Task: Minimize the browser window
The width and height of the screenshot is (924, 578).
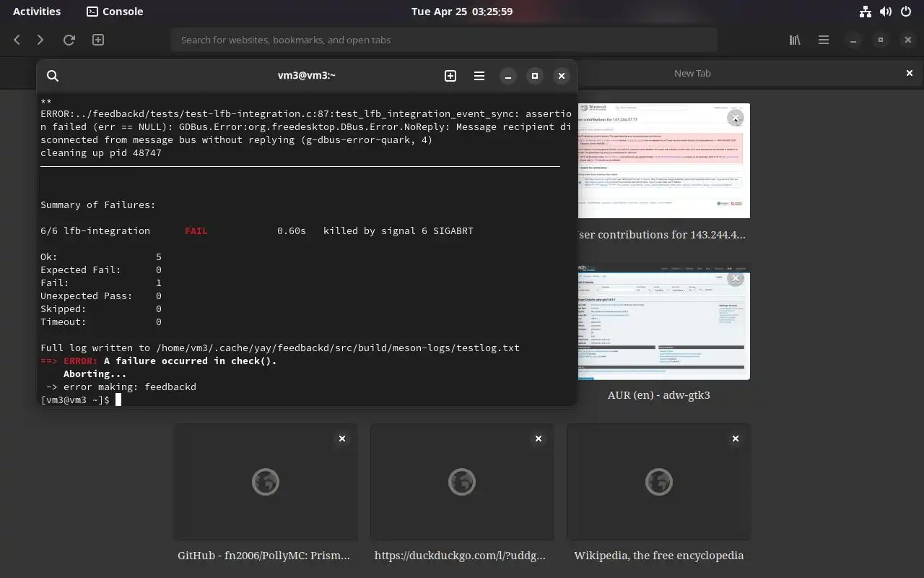Action: 853,40
